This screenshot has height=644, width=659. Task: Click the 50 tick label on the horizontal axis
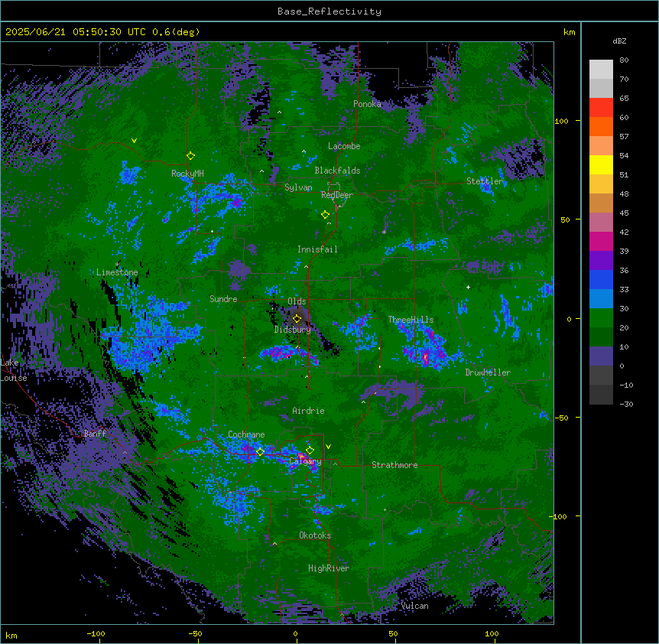pyautogui.click(x=394, y=634)
